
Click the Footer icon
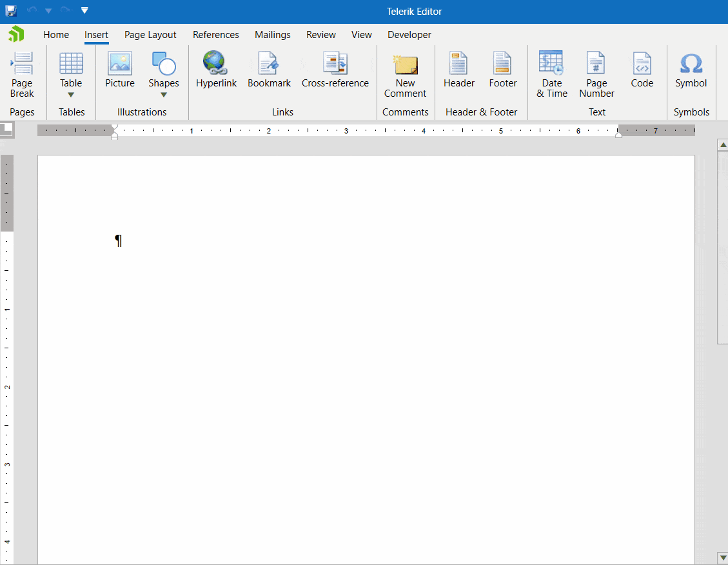(502, 63)
